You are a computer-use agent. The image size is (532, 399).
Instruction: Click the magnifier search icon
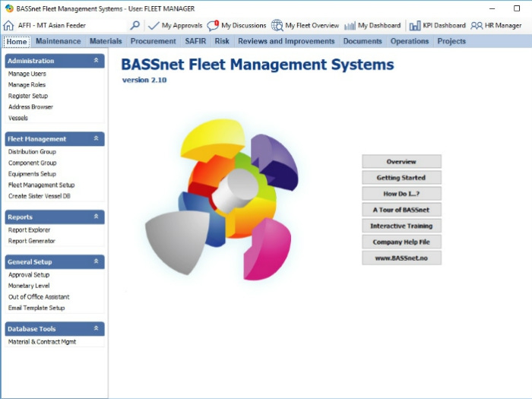click(x=135, y=25)
